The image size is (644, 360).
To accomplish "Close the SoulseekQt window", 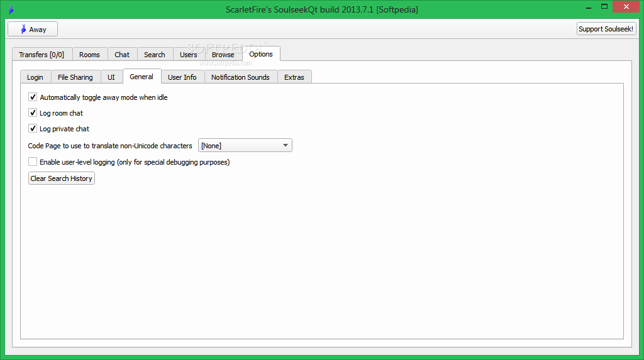I will [x=626, y=6].
